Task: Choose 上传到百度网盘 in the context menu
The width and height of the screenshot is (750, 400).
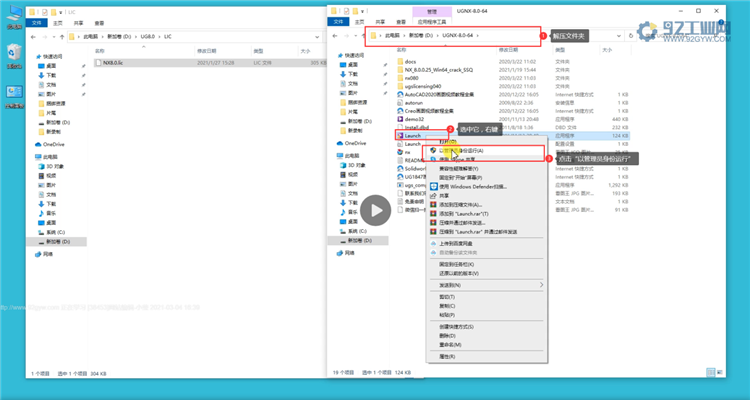Action: pos(487,244)
